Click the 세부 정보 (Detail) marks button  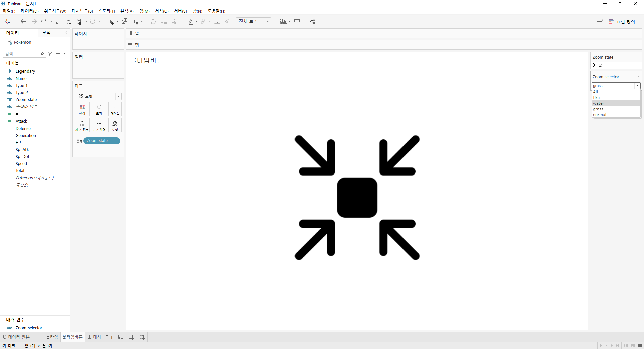[x=82, y=126]
